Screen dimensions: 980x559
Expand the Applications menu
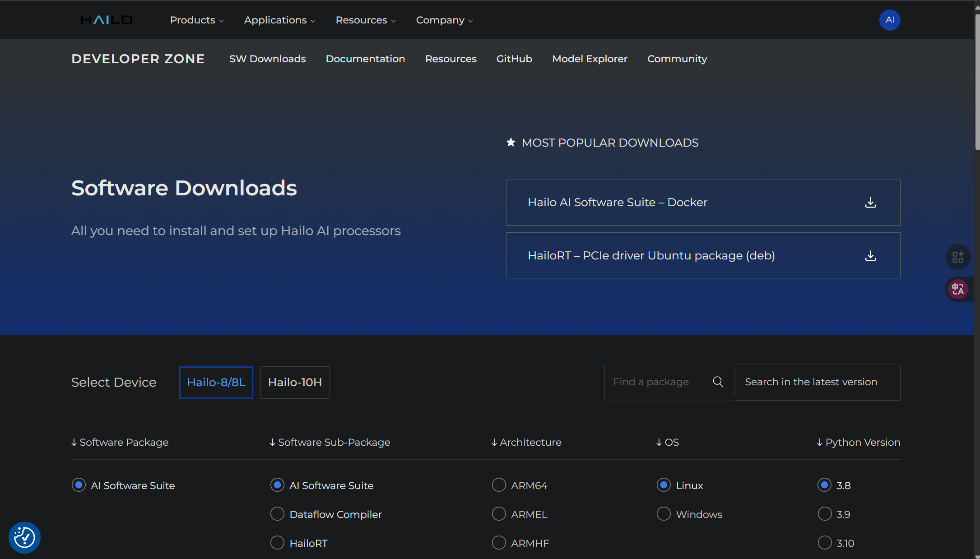[279, 20]
